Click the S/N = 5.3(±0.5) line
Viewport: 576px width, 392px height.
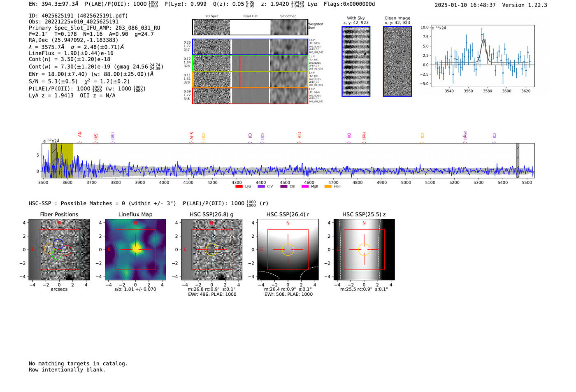click(x=79, y=81)
